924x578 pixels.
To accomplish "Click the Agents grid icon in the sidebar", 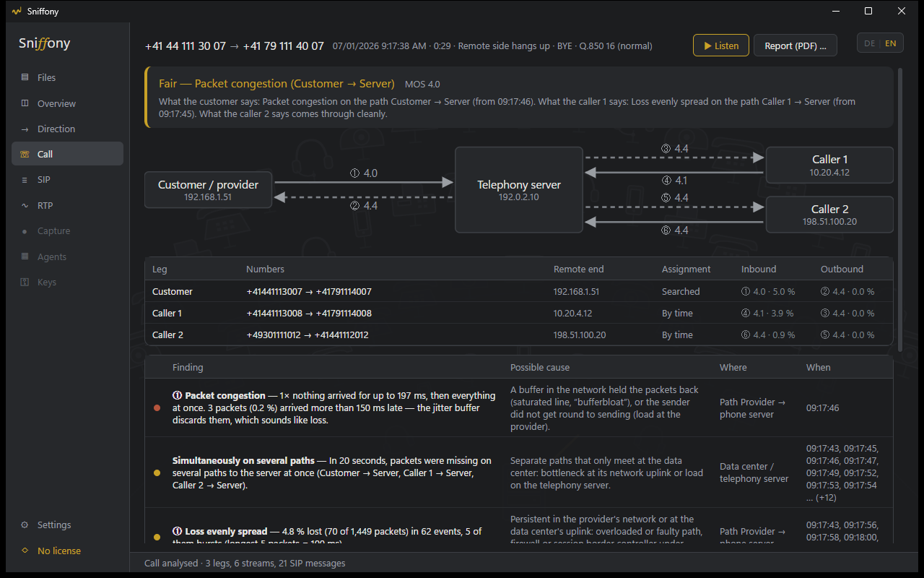I will [x=25, y=256].
